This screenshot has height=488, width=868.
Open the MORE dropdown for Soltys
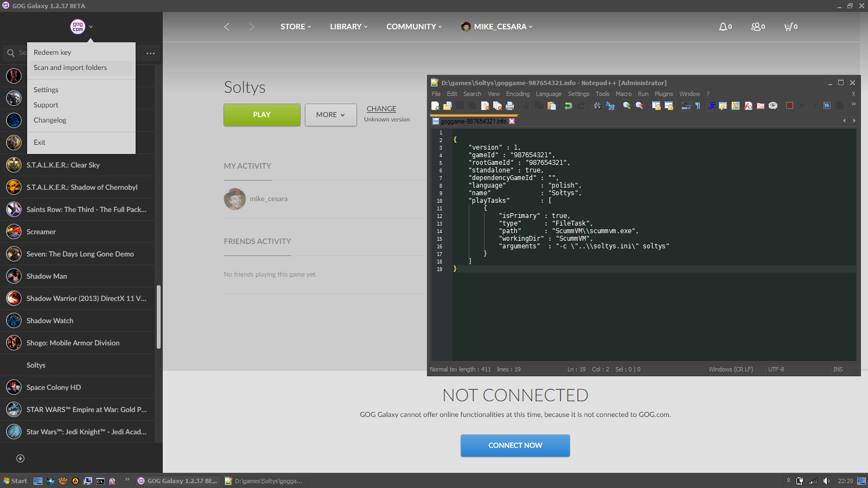pos(331,115)
